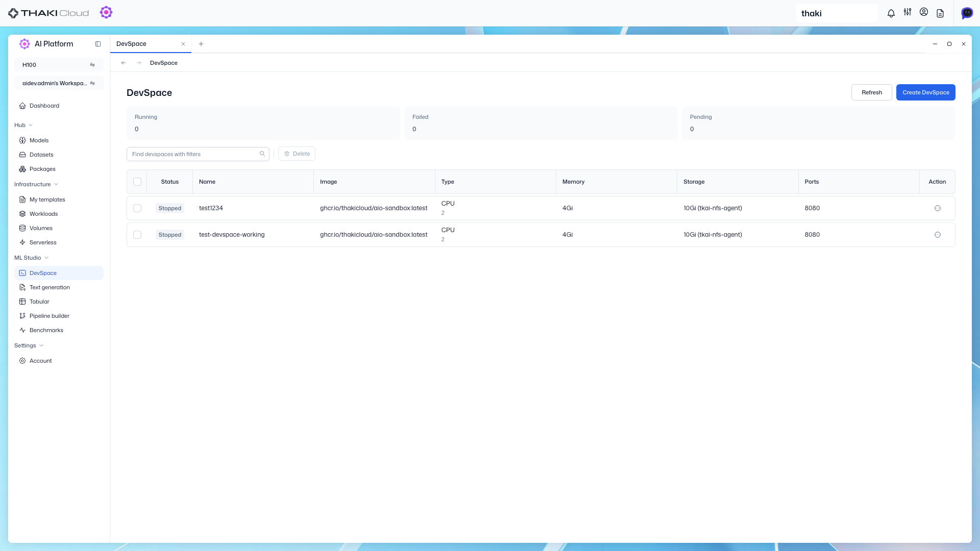Viewport: 980px width, 551px height.
Task: Collapse the Settings section
Action: (x=29, y=345)
